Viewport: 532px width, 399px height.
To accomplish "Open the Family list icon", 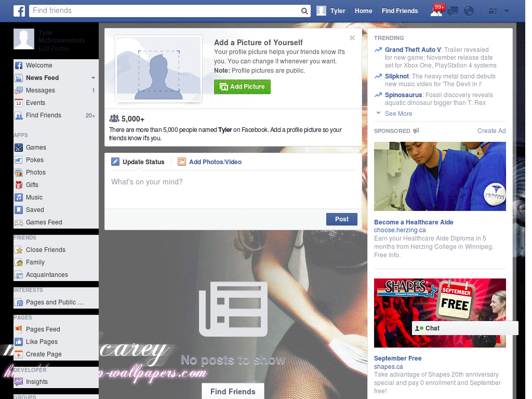I will tap(19, 262).
